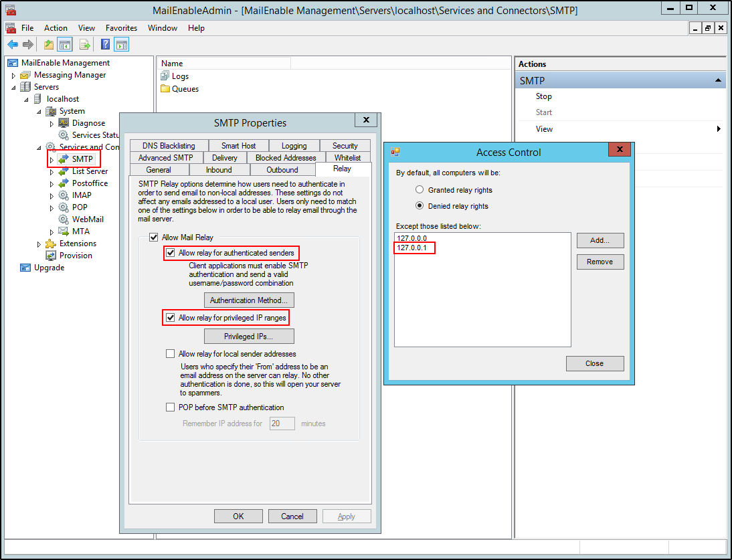Expand the Messaging Manager tree node
Screen dimensions: 732x560
[13, 76]
